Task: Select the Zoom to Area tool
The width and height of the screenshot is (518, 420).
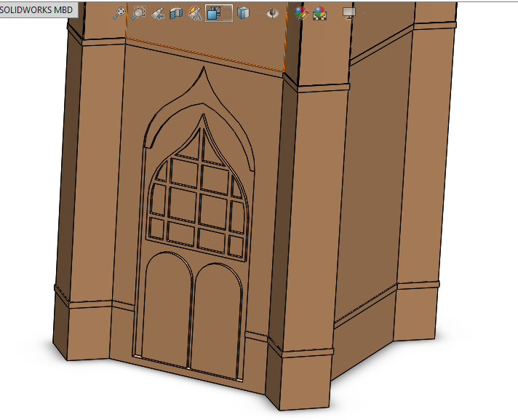Action: tap(138, 13)
